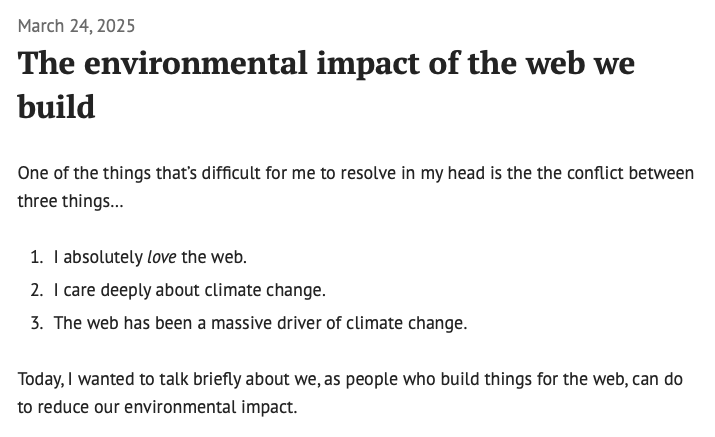Click the word 'build' in the title

point(56,107)
